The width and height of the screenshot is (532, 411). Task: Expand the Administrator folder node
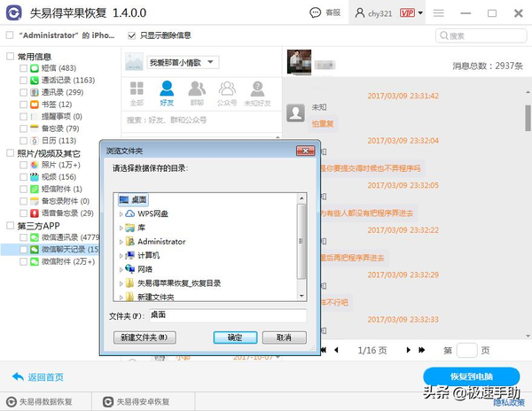click(x=121, y=242)
